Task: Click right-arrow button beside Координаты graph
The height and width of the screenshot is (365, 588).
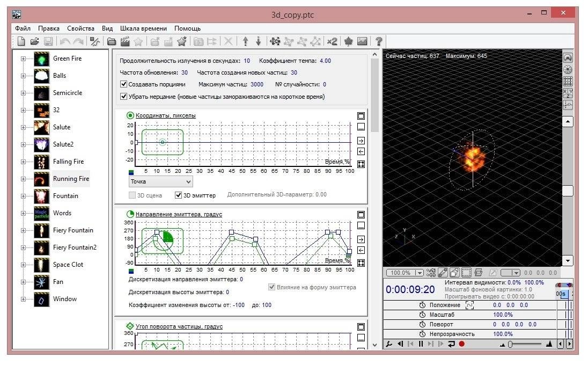Action: [x=361, y=141]
